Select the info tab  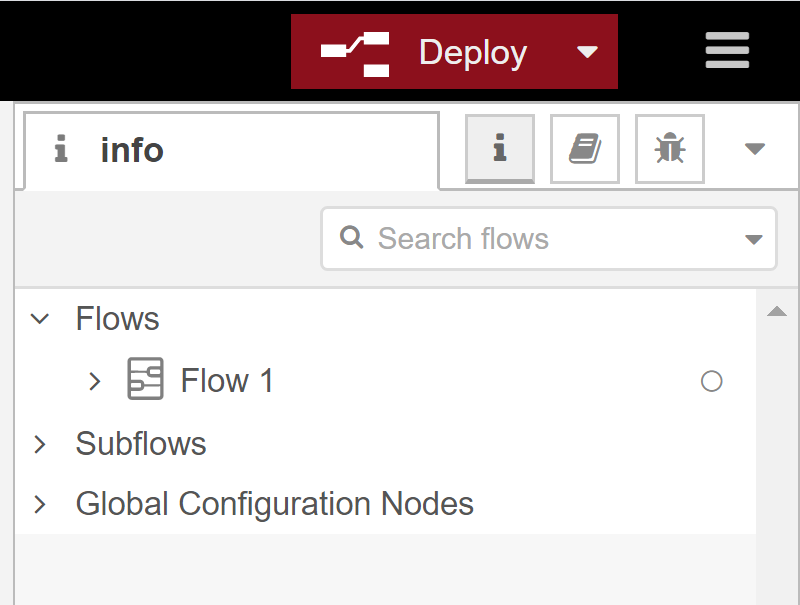(x=232, y=150)
